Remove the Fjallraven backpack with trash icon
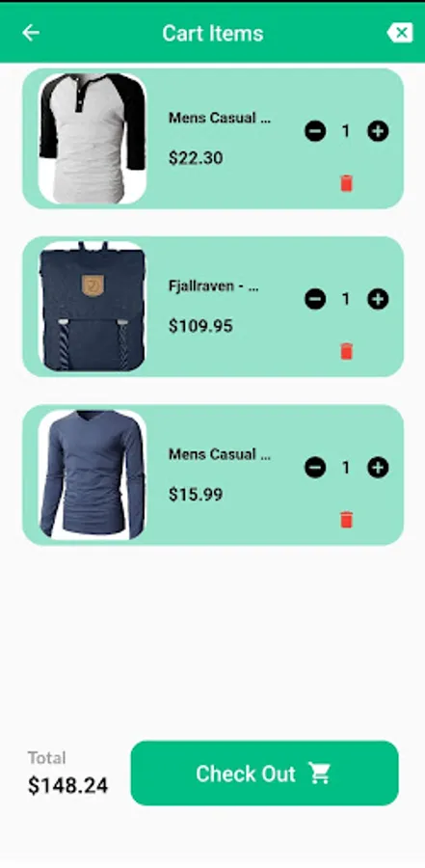Viewport: 425px width, 868px height. click(346, 351)
